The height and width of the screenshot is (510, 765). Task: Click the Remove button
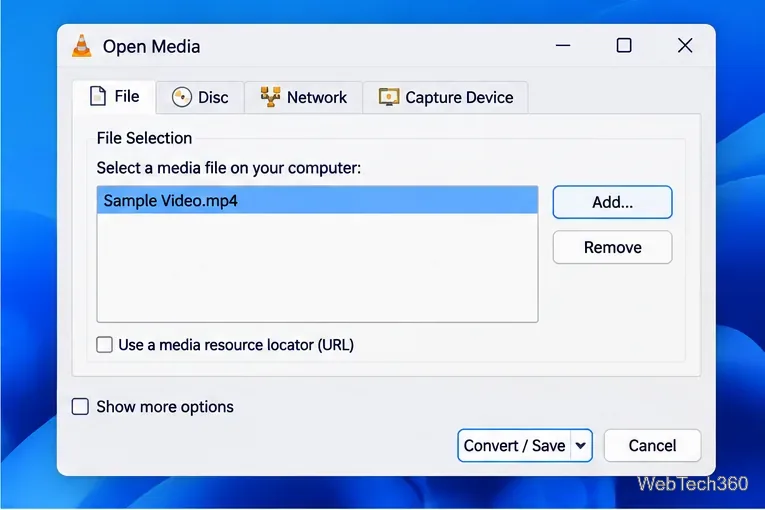[x=612, y=247]
